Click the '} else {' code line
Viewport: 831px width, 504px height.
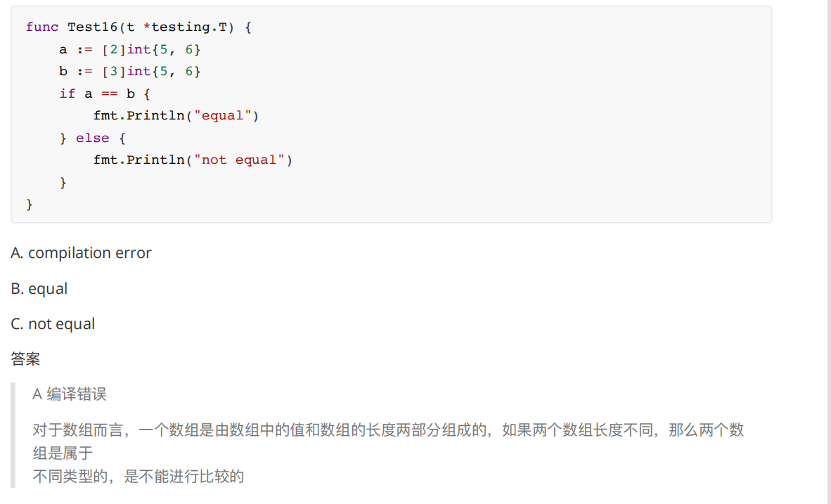[x=93, y=138]
